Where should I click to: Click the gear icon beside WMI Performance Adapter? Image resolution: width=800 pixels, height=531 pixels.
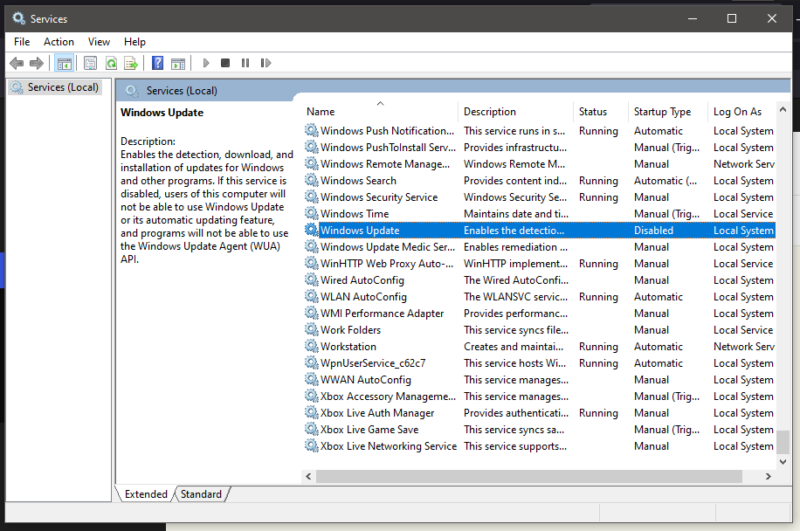pyautogui.click(x=311, y=313)
